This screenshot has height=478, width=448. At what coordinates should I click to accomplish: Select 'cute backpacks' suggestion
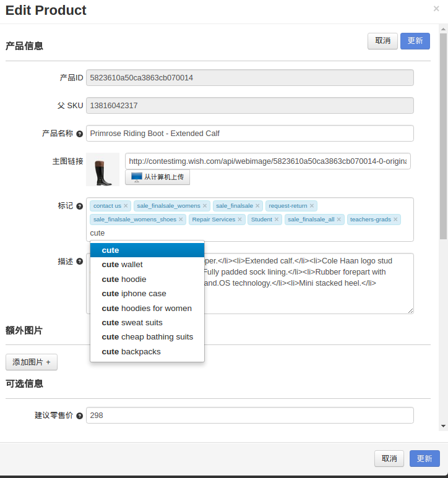pos(131,352)
